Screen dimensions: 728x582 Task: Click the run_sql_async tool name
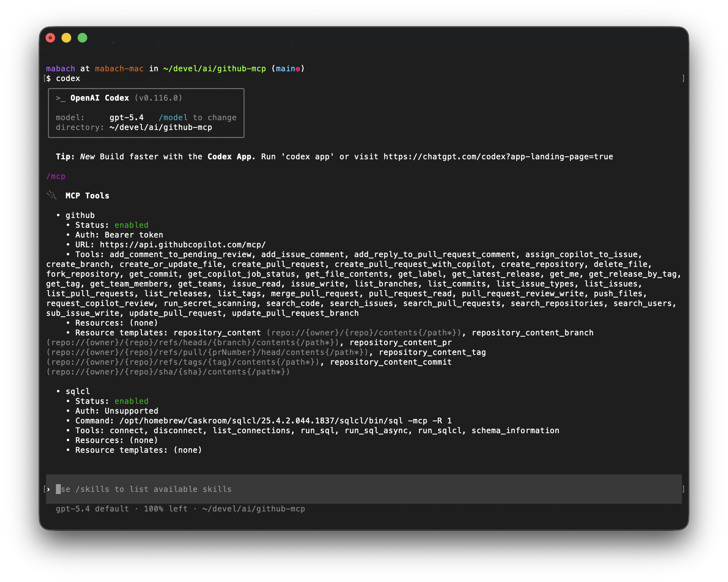376,431
